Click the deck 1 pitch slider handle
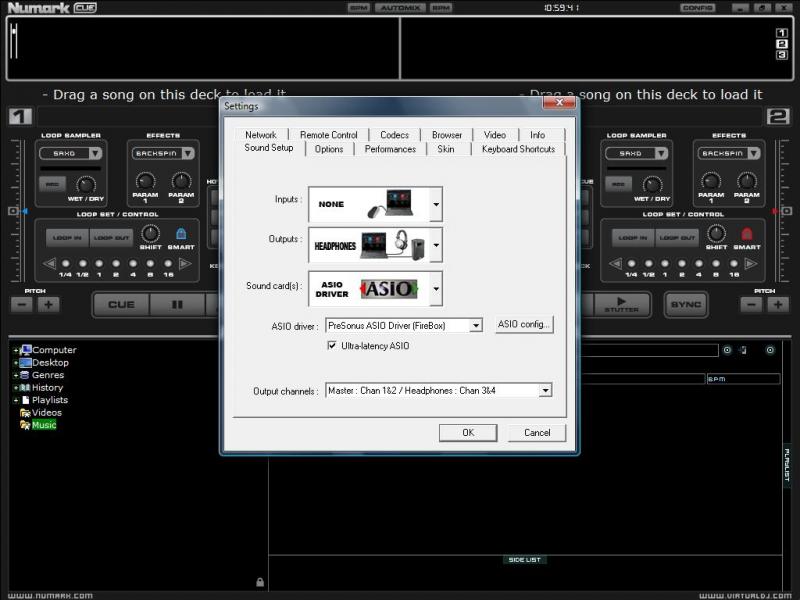800x600 pixels. [x=14, y=212]
